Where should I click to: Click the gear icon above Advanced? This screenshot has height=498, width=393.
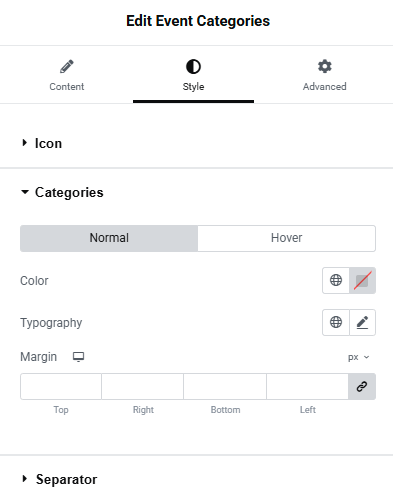tap(325, 66)
